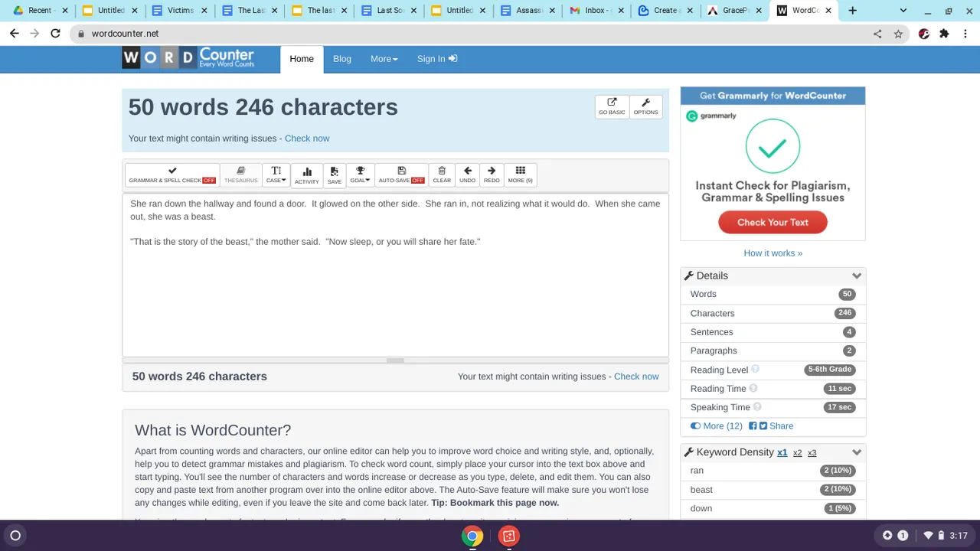Click the WordCounter logo
The height and width of the screenshot is (551, 980).
pos(188,58)
